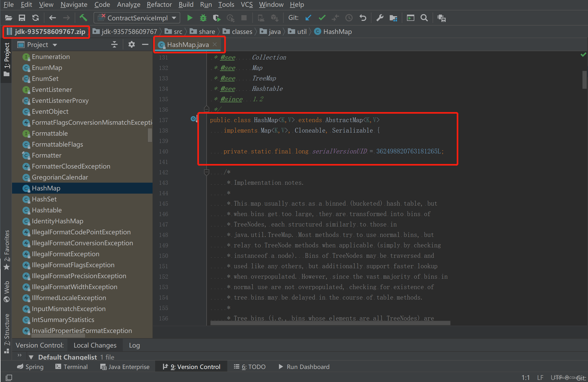Click the Git Commit checkmark icon
Image resolution: width=588 pixels, height=382 pixels.
point(322,18)
